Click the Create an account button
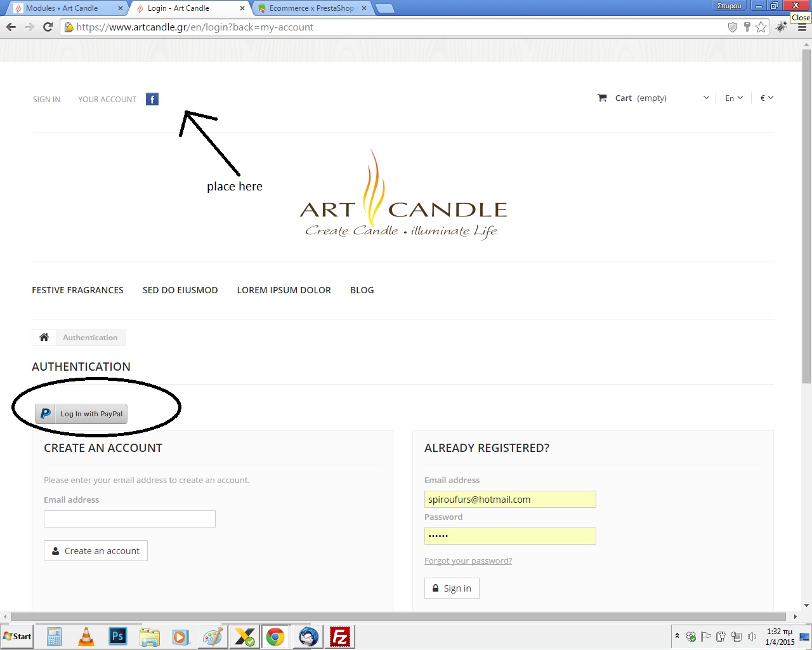This screenshot has height=650, width=812. 96,551
